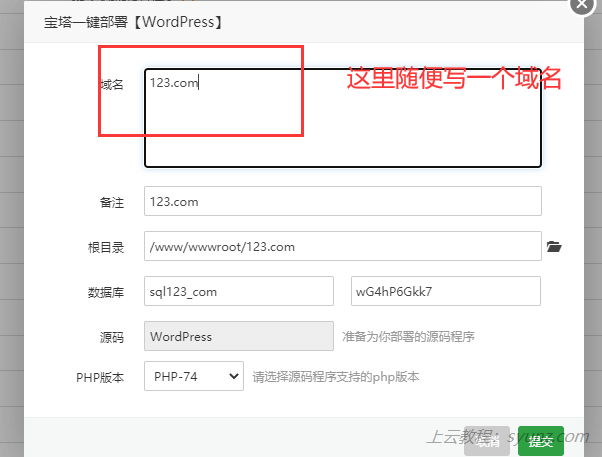Click the PHP版本 label
The image size is (602, 457).
pyautogui.click(x=100, y=378)
